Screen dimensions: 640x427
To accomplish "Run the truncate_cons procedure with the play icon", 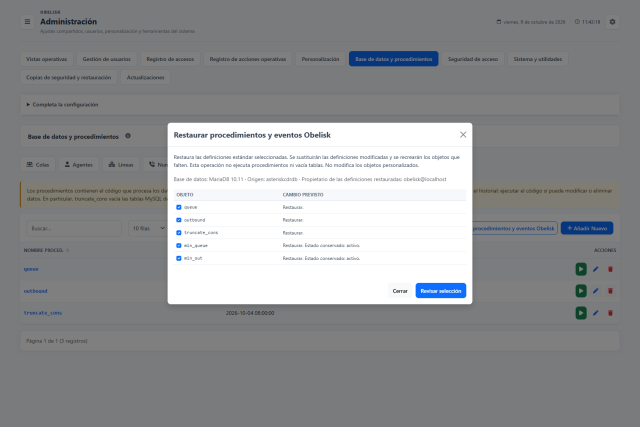I will [581, 313].
